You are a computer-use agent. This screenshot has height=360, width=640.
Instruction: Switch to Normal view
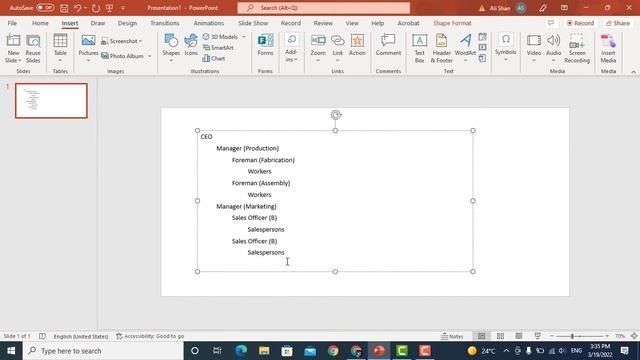click(x=482, y=336)
